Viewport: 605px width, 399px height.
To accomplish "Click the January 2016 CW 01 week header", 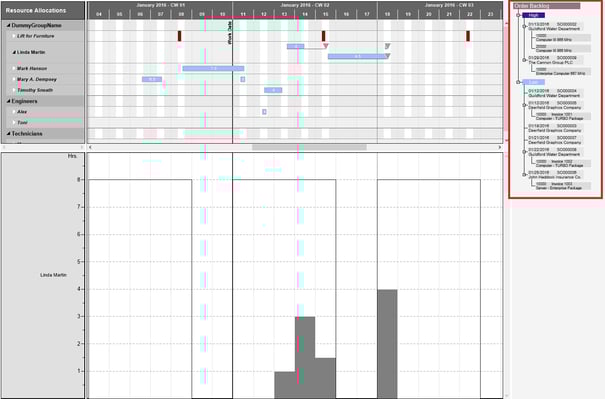I will (160, 5).
